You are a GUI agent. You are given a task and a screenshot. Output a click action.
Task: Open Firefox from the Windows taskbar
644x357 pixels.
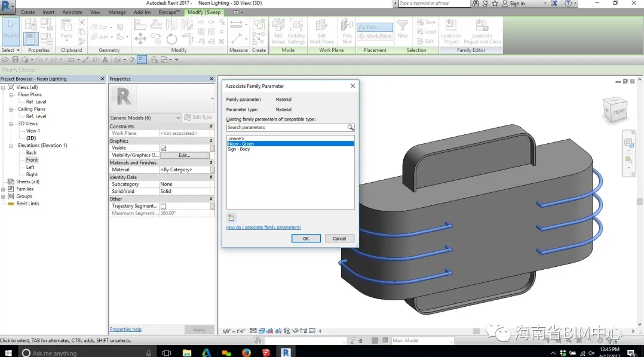click(x=246, y=352)
